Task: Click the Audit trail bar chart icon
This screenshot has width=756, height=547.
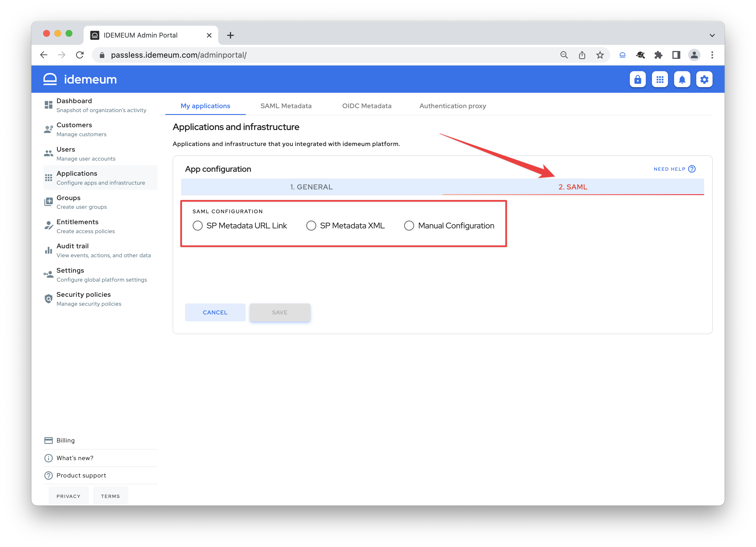Action: point(48,250)
